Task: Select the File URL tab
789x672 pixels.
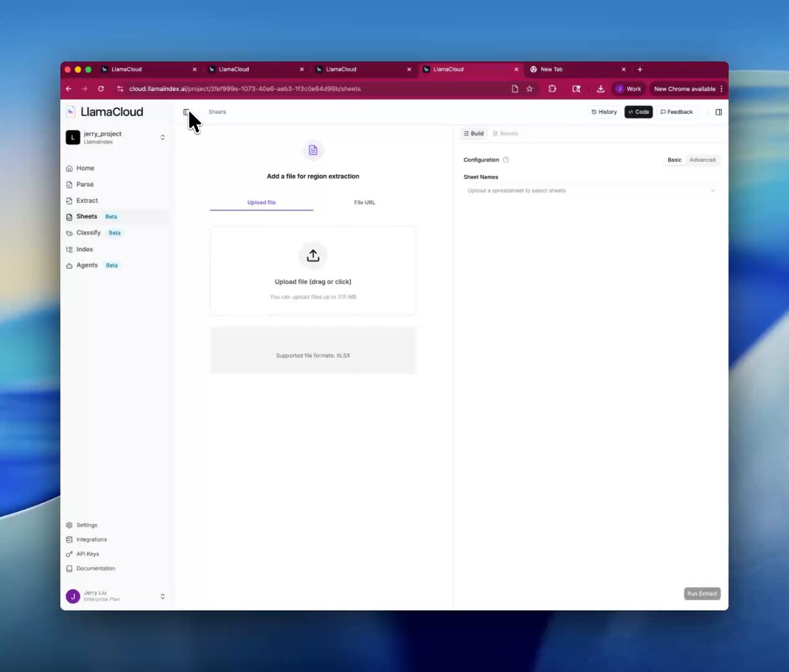Action: (364, 203)
